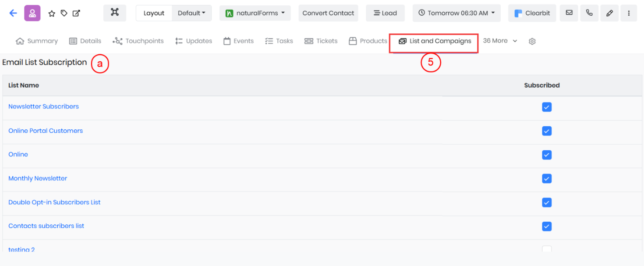Open the three-dot more options menu
This screenshot has width=644, height=266.
[x=629, y=13]
